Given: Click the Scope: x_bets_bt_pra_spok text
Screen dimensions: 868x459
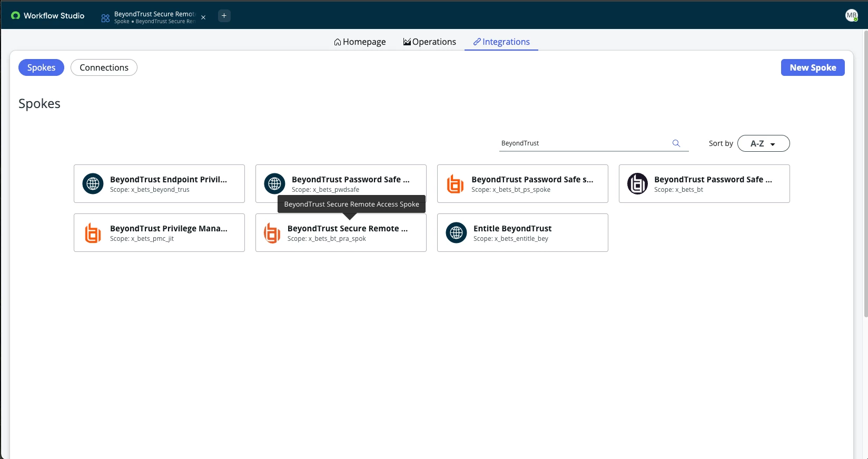Looking at the screenshot, I should 327,239.
